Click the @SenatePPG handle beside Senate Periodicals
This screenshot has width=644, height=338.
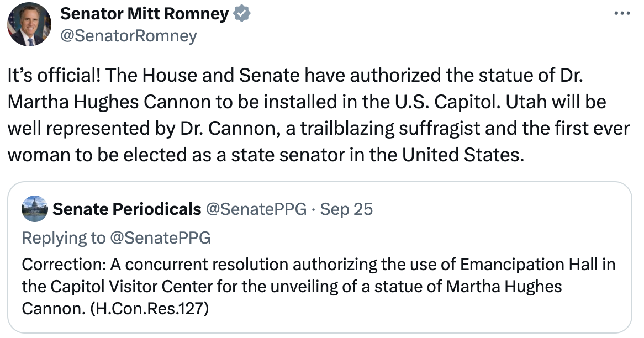256,209
